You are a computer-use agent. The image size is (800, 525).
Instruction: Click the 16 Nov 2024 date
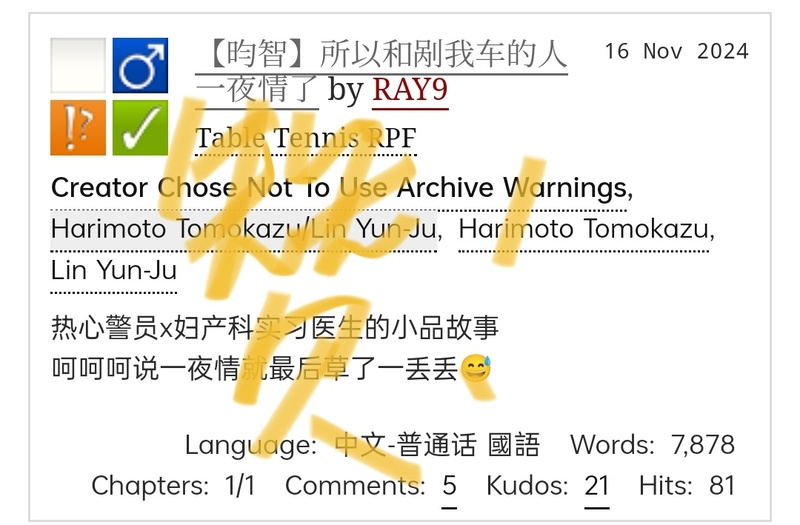tap(677, 52)
